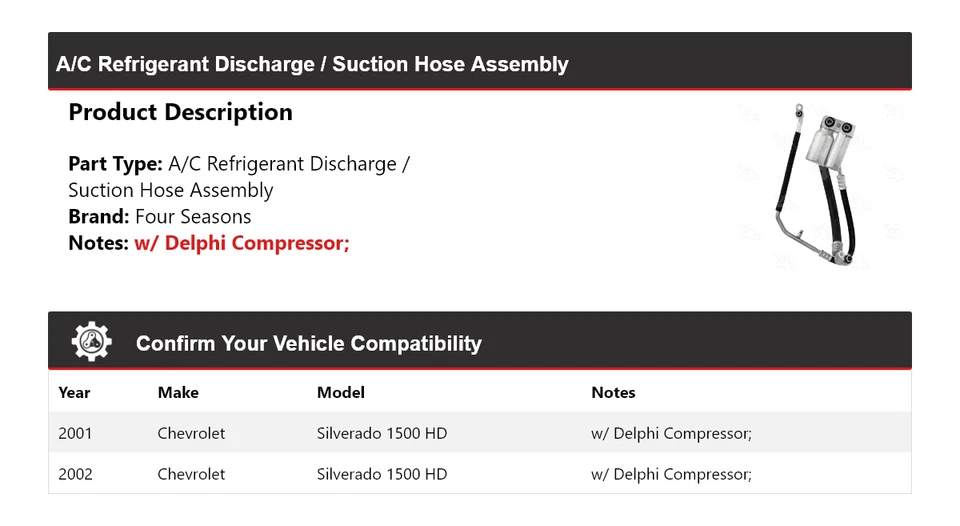
Task: Click Confirm Your Vehicle Compatibility heading
Action: [x=308, y=344]
